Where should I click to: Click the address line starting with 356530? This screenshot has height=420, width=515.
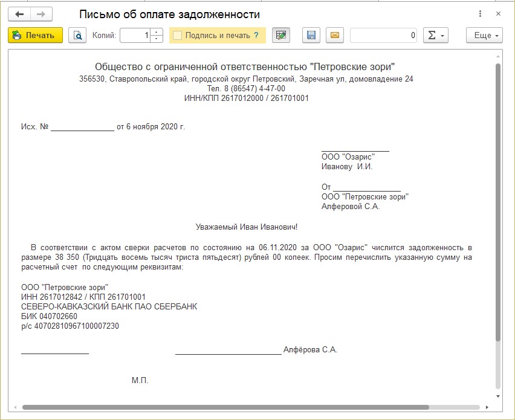tap(246, 79)
